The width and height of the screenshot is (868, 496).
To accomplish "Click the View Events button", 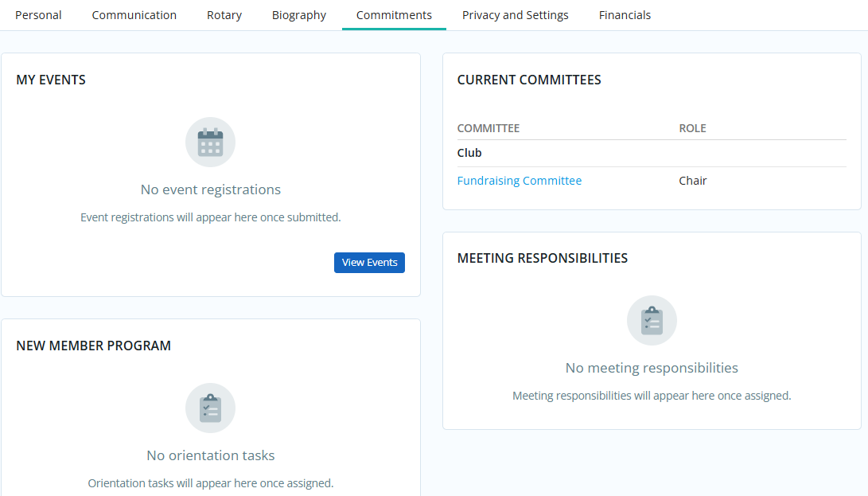I will click(369, 263).
